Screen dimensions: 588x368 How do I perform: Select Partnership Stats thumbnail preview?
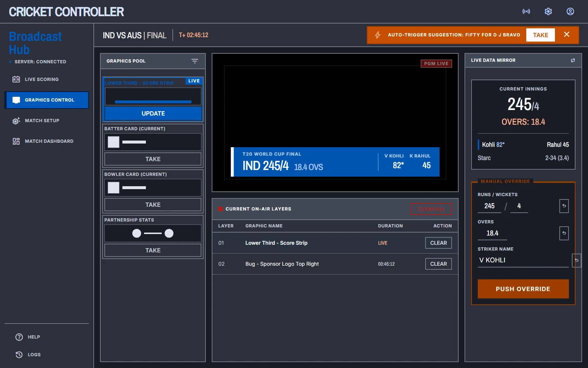point(153,233)
